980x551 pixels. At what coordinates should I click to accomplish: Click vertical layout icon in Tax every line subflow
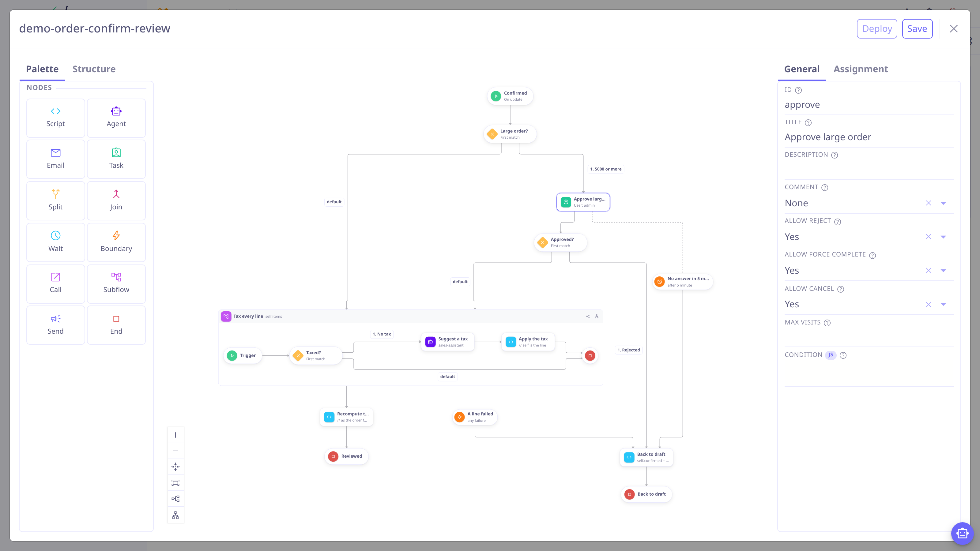click(x=597, y=317)
